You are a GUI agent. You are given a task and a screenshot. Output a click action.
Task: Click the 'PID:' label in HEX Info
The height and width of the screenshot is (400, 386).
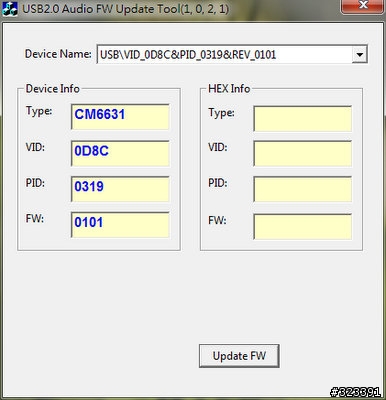point(218,183)
